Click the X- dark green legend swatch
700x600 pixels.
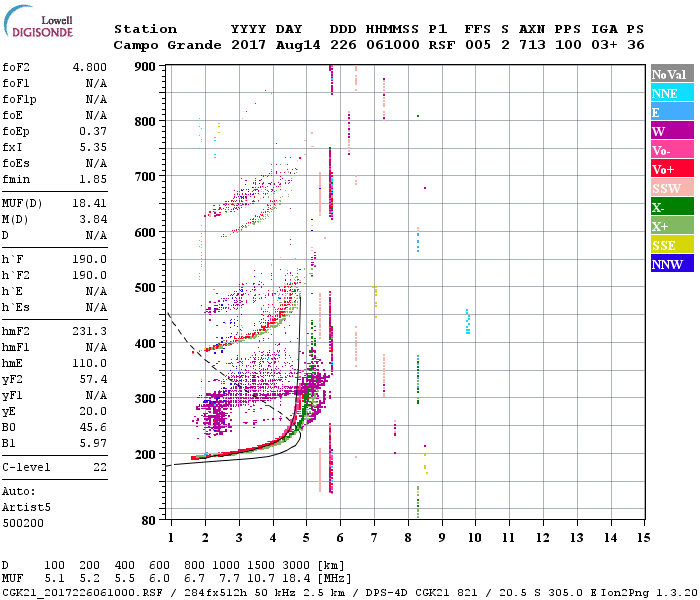[672, 207]
